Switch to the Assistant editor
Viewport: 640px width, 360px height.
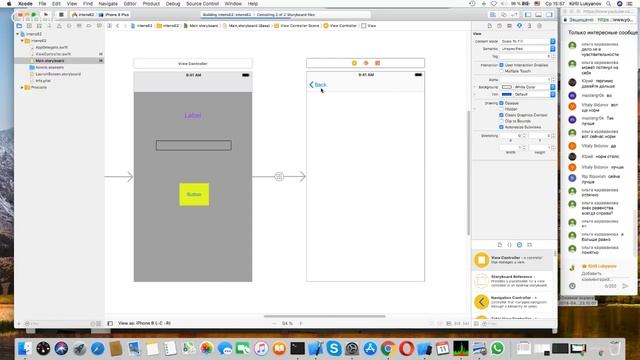click(504, 15)
